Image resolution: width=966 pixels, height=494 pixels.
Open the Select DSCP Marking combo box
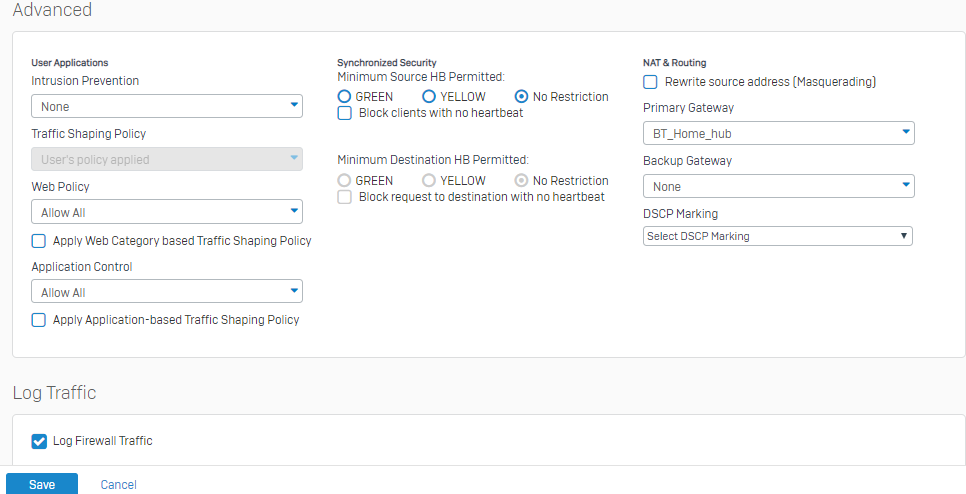point(777,236)
